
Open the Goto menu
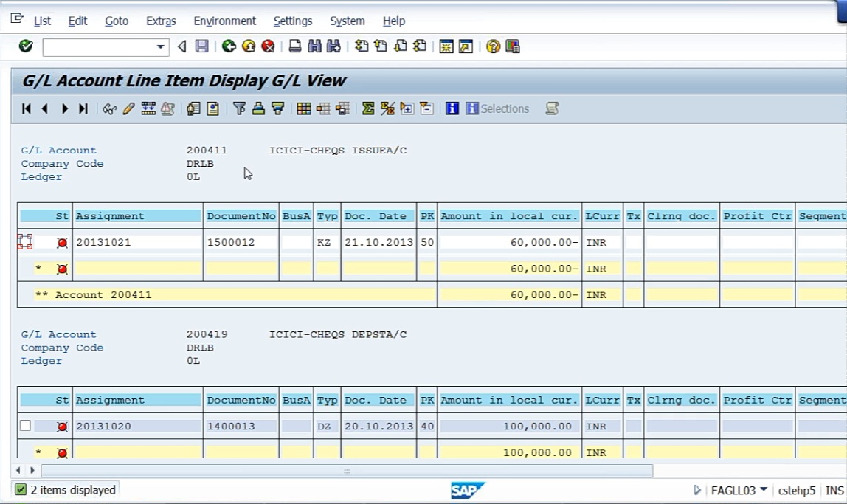(x=116, y=21)
